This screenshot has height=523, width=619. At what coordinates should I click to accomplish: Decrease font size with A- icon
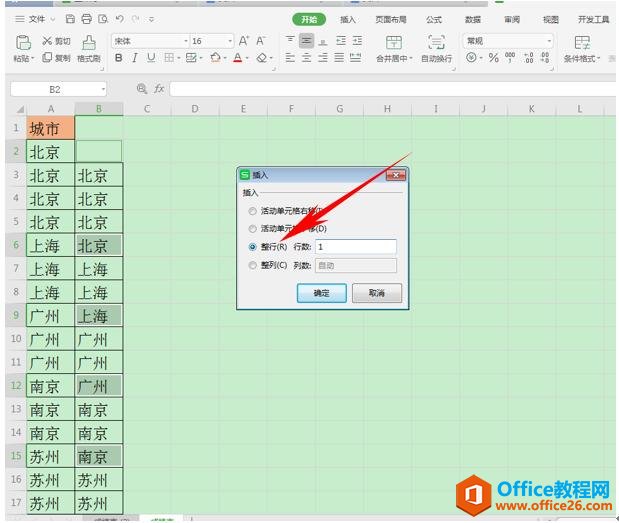[261, 41]
